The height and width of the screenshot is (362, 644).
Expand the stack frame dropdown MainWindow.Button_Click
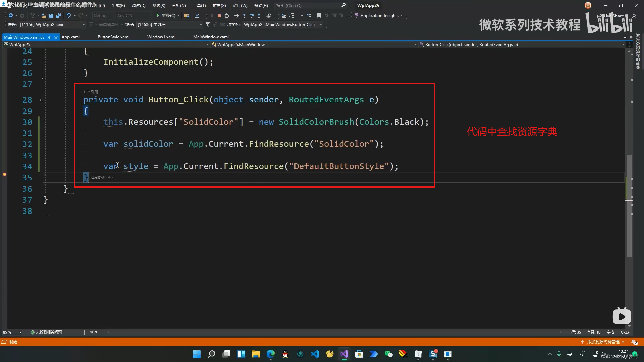click(x=321, y=25)
